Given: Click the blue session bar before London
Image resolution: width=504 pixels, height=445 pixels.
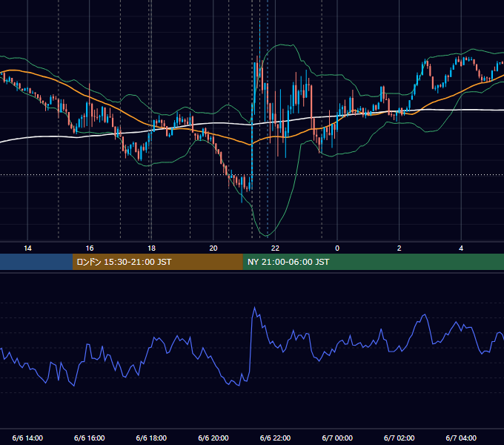Looking at the screenshot, I should click(x=36, y=262).
